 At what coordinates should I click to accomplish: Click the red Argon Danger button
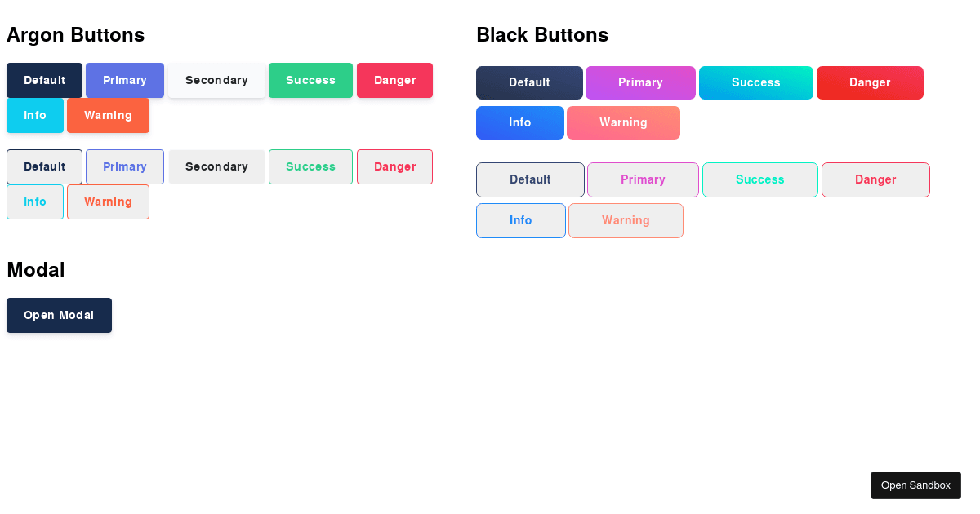pyautogui.click(x=394, y=80)
